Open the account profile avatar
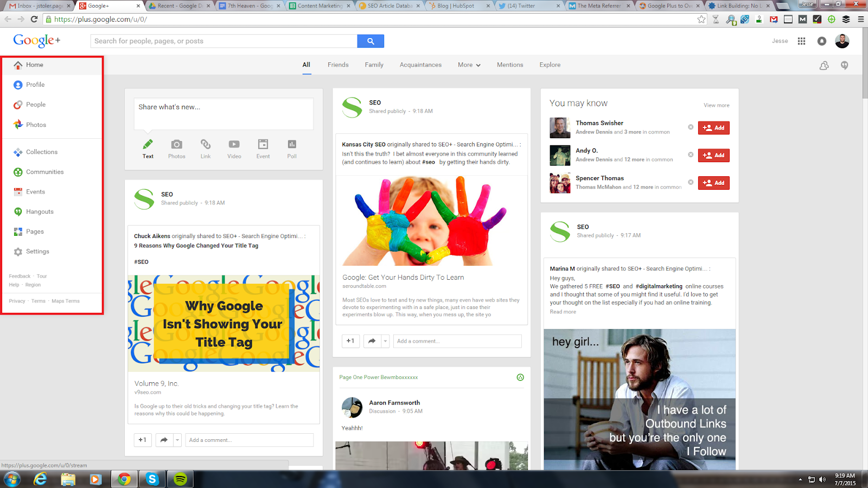The height and width of the screenshot is (488, 868). (842, 41)
